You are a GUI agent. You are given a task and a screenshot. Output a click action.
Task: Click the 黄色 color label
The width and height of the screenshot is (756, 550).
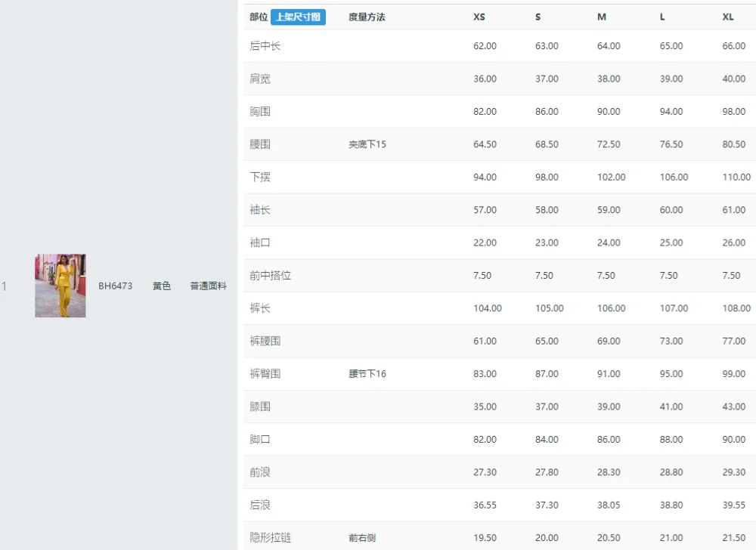[x=162, y=286]
